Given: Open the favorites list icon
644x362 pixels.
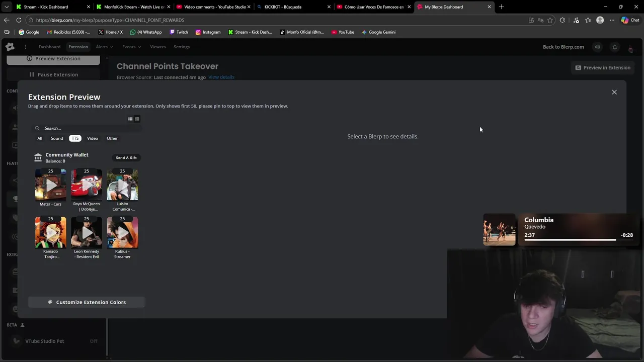Looking at the screenshot, I should tap(588, 20).
